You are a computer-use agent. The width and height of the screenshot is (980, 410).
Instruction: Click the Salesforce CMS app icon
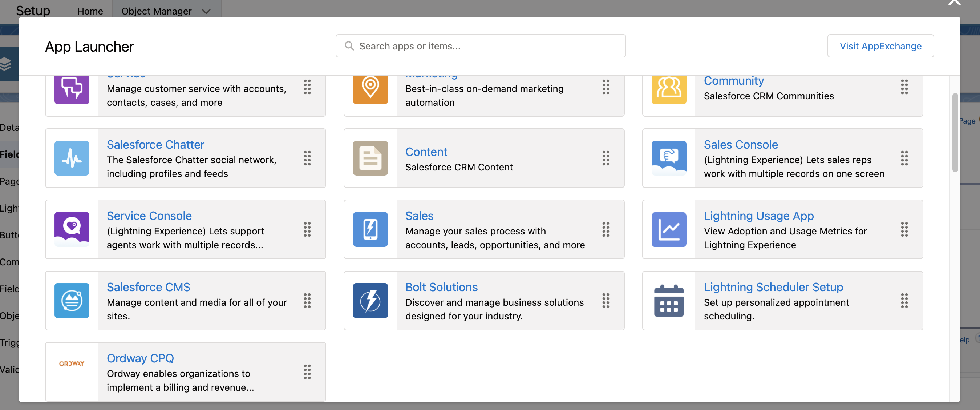coord(72,300)
